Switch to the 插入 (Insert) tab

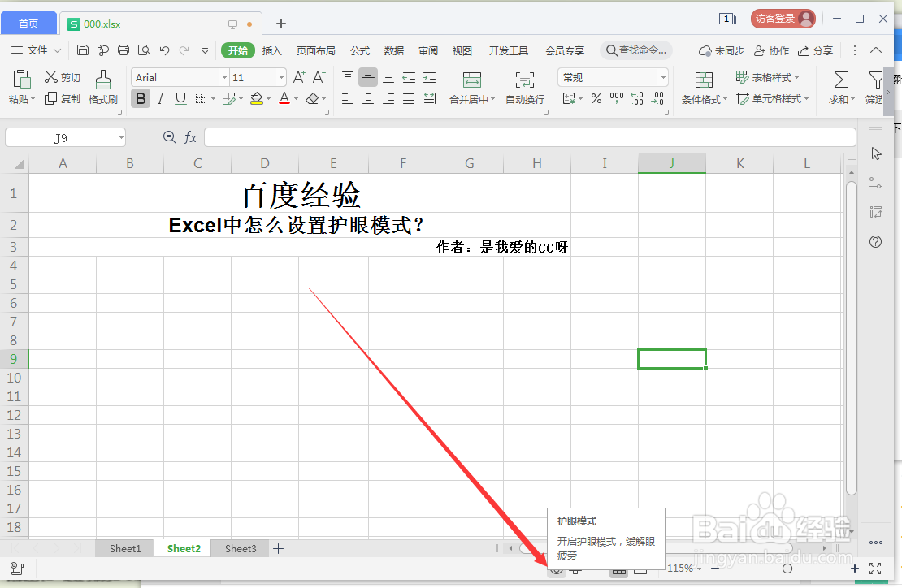pyautogui.click(x=271, y=50)
